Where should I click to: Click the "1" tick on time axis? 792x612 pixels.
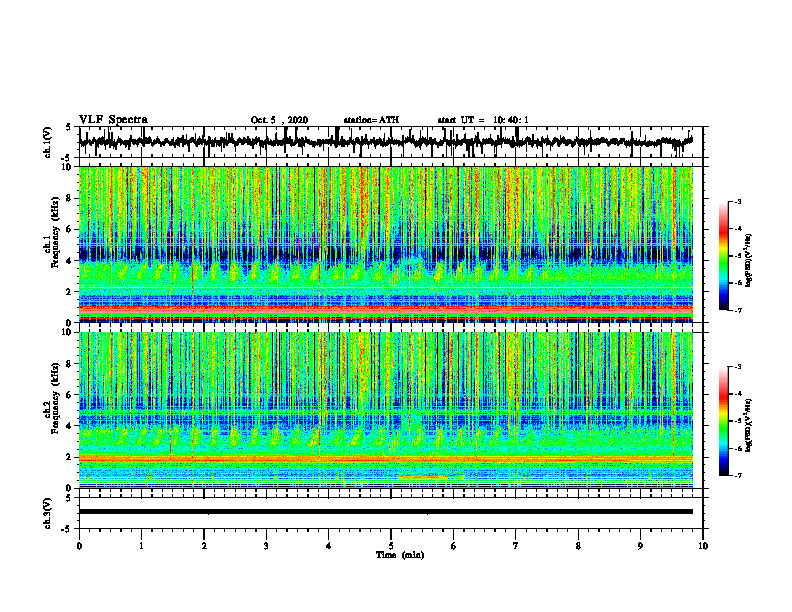click(141, 546)
